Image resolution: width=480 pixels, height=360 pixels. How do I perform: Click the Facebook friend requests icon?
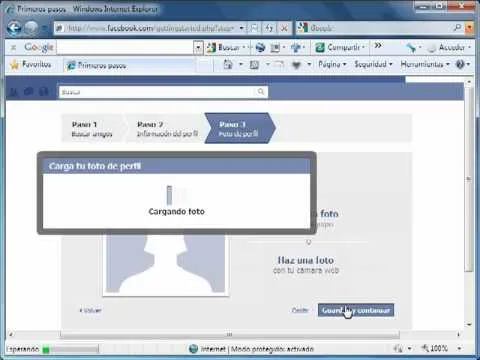pos(13,92)
